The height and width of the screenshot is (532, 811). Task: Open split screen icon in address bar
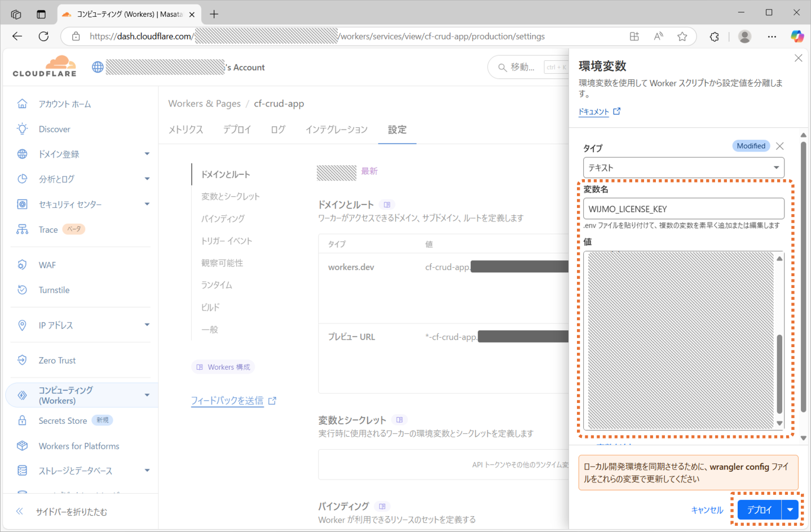click(634, 37)
